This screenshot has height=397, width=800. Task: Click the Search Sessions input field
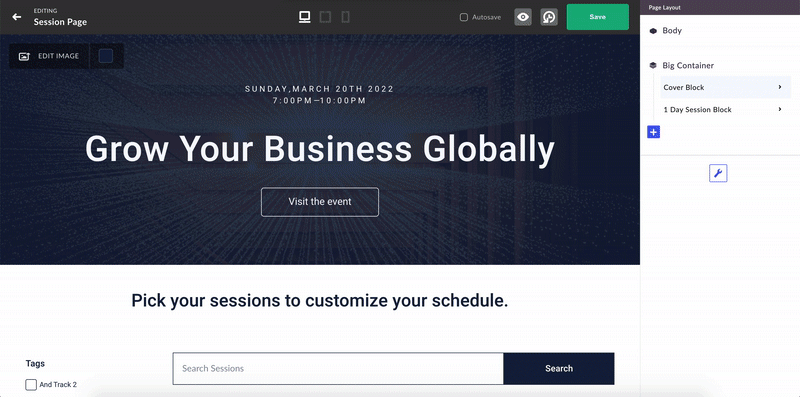338,368
